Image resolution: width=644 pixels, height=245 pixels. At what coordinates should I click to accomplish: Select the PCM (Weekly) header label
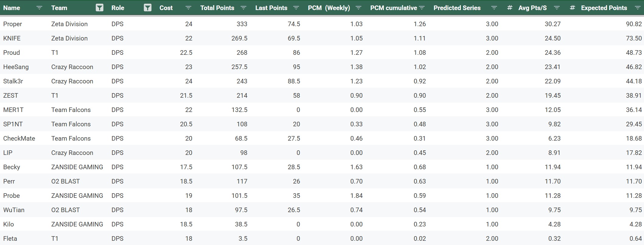pyautogui.click(x=329, y=8)
